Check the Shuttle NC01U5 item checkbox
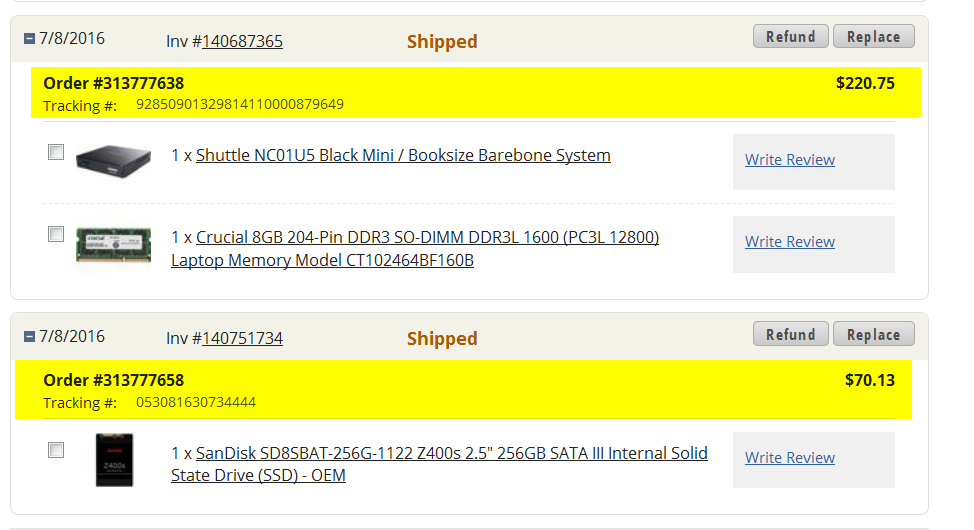The image size is (974, 530). [x=56, y=152]
